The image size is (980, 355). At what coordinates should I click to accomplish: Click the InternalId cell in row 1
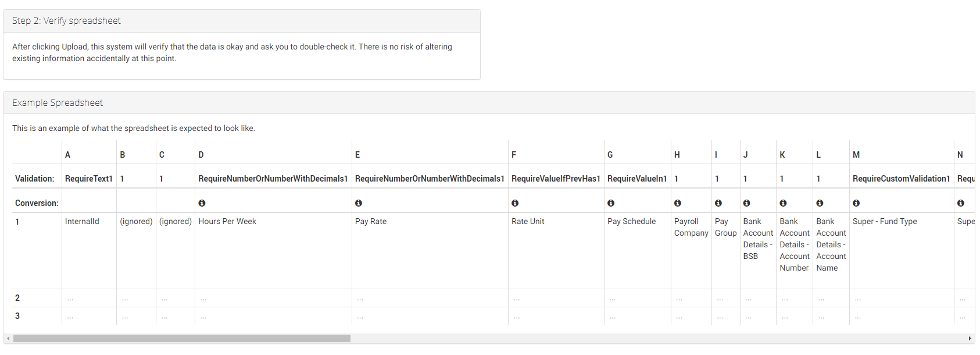click(82, 222)
